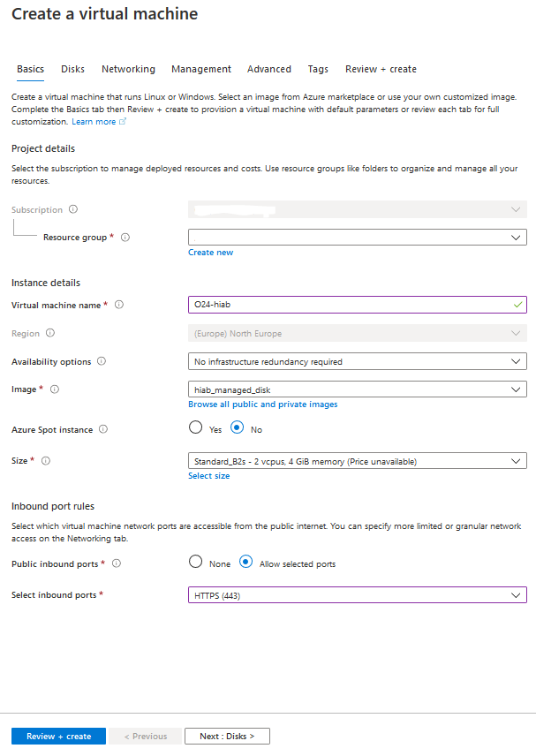Select None for Public inbound ports
This screenshot has height=756, width=536.
[196, 563]
